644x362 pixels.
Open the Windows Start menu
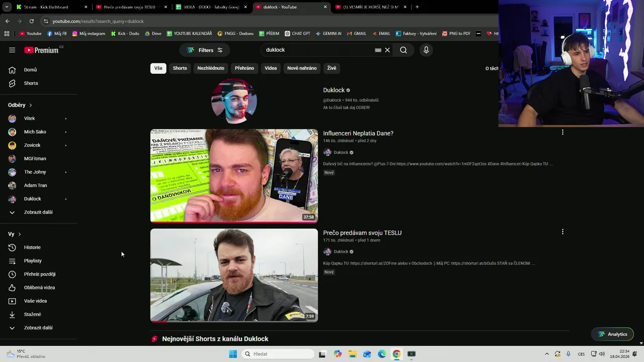(232, 354)
